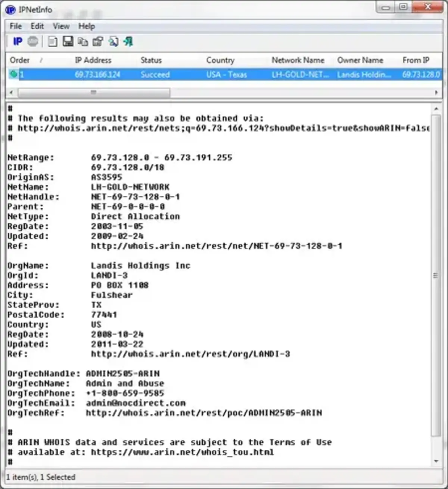Sort by the Status column header
Screen dimensions: 448x489
tap(151, 60)
